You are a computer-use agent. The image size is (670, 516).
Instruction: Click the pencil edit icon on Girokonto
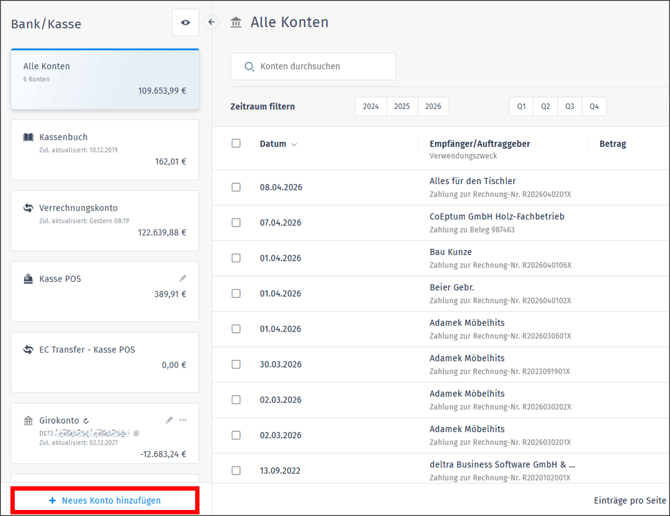(169, 421)
